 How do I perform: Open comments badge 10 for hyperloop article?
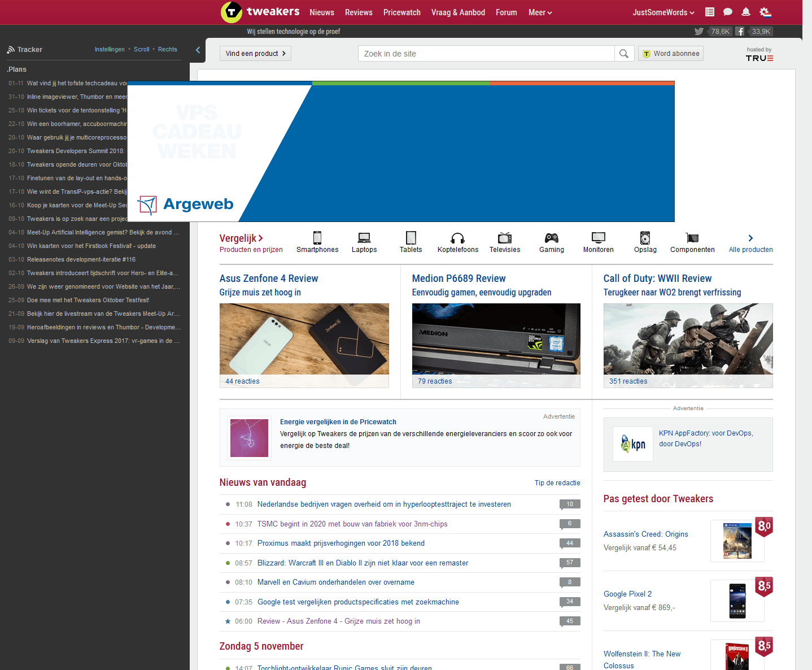point(570,504)
